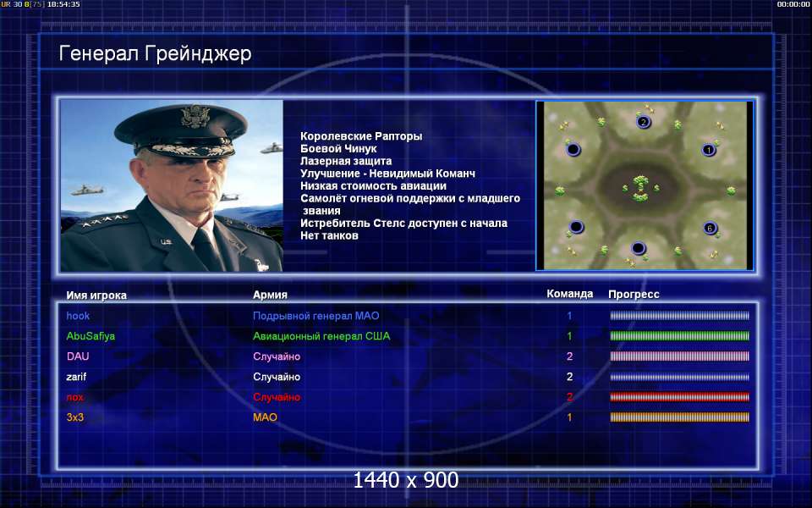Click army 'Подрывной генерал МАО'
This screenshot has height=508, width=812.
tap(315, 316)
